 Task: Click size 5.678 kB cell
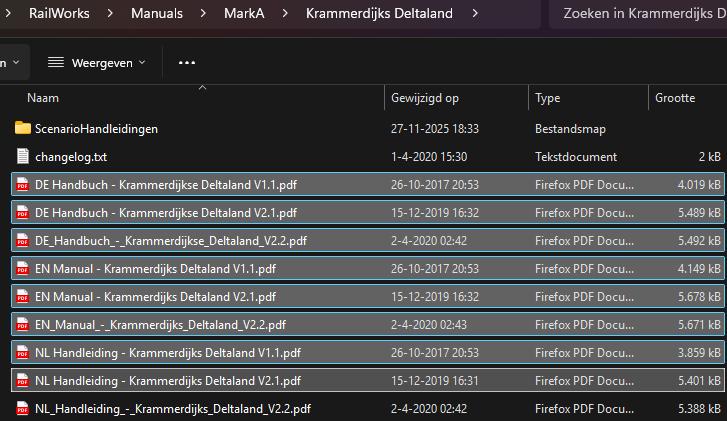tap(699, 297)
